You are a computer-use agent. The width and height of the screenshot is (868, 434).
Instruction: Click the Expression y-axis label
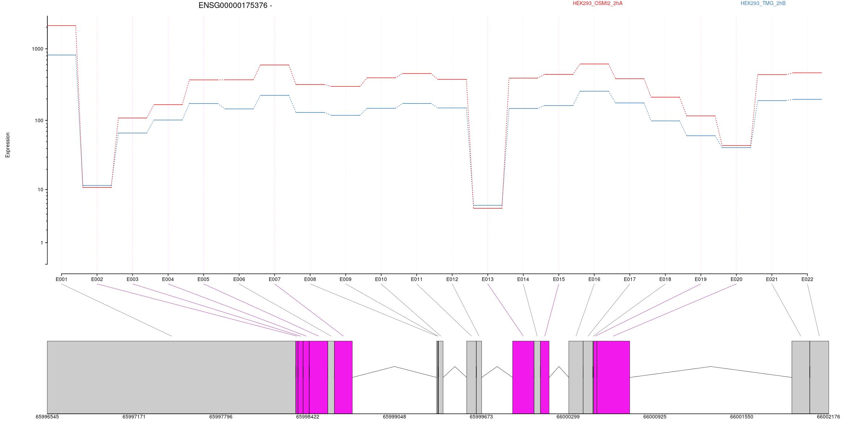tap(8, 145)
